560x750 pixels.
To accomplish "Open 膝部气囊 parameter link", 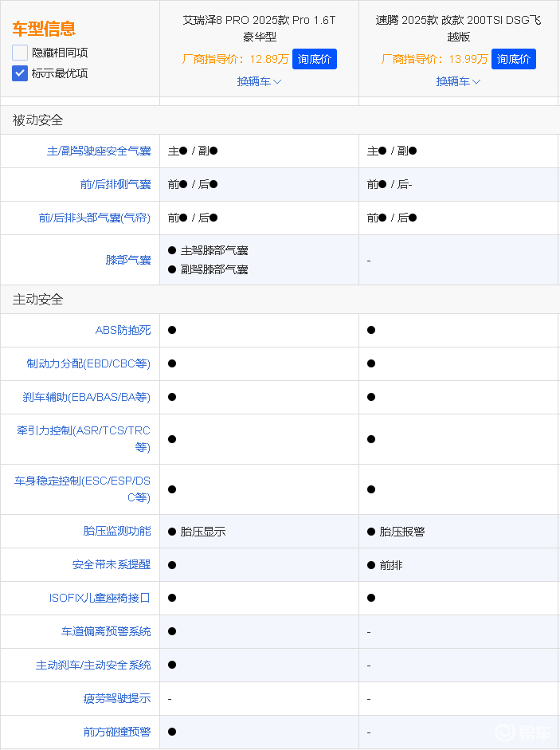I will coord(128,260).
